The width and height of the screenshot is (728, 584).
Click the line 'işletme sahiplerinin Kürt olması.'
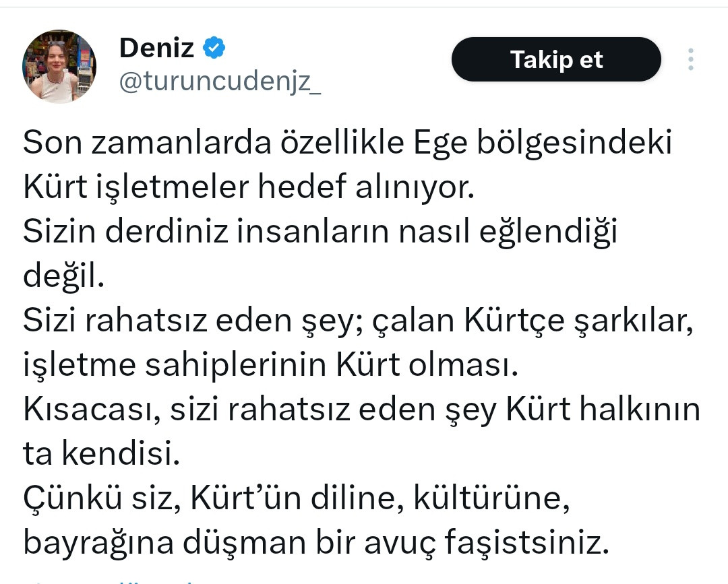coord(271,364)
